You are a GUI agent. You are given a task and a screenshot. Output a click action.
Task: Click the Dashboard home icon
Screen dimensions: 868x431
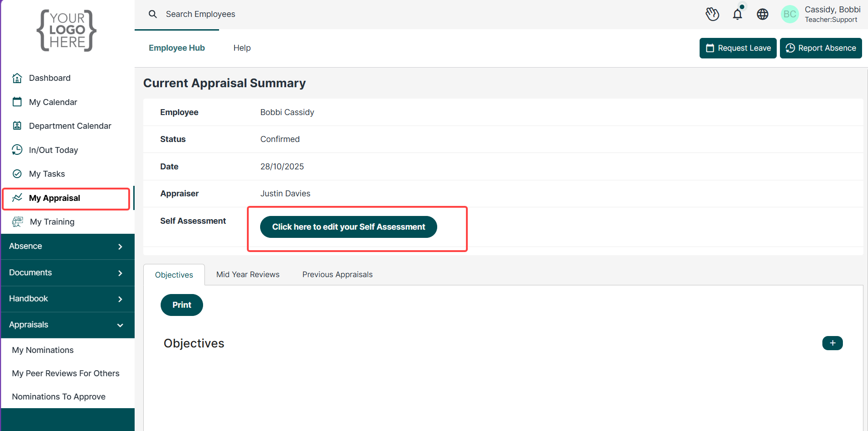tap(17, 78)
